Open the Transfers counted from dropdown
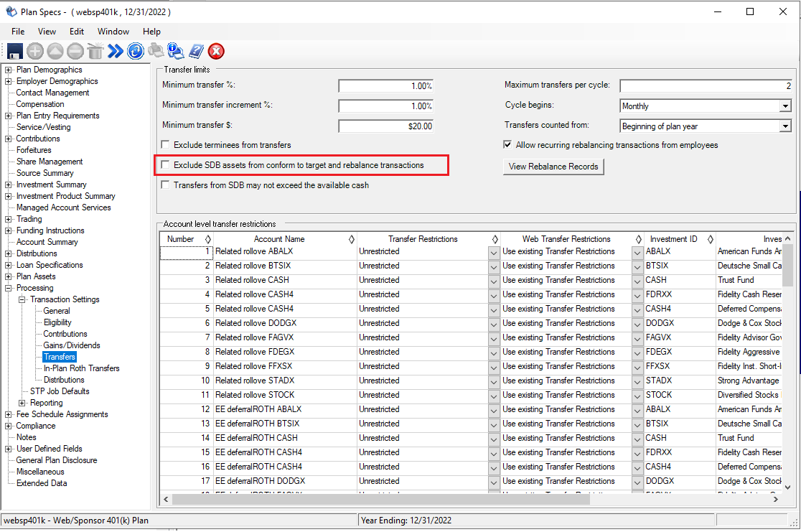 (x=786, y=126)
